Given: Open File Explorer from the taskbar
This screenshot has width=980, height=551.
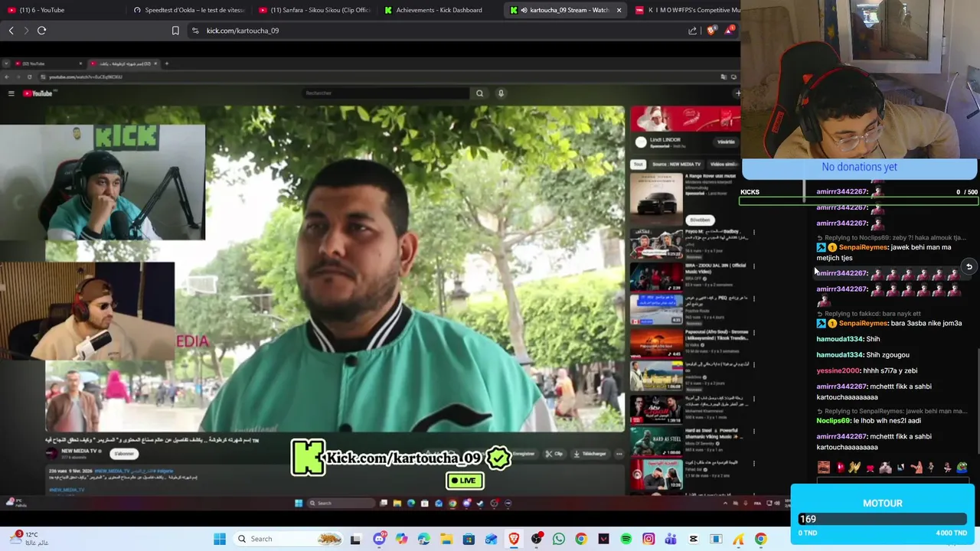Looking at the screenshot, I should (x=446, y=539).
